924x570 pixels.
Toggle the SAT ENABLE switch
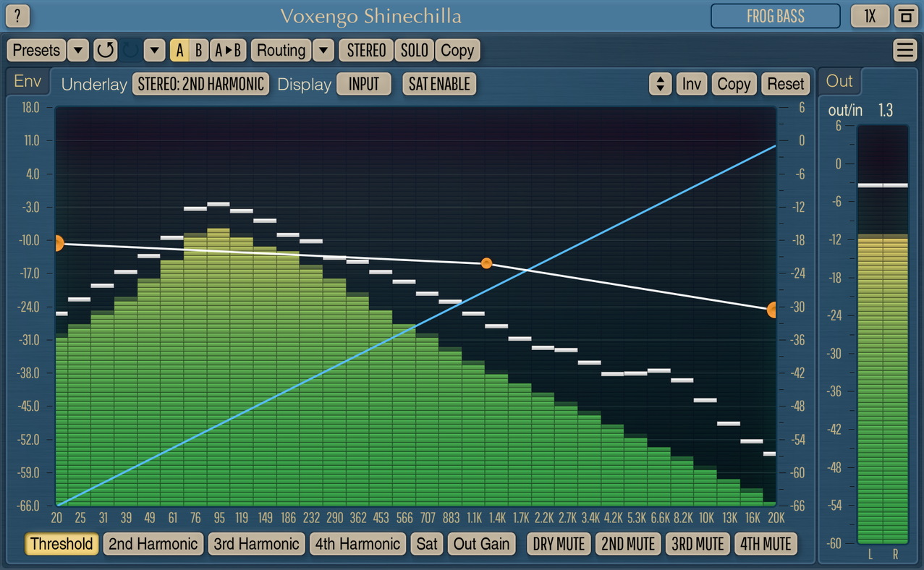(x=439, y=84)
